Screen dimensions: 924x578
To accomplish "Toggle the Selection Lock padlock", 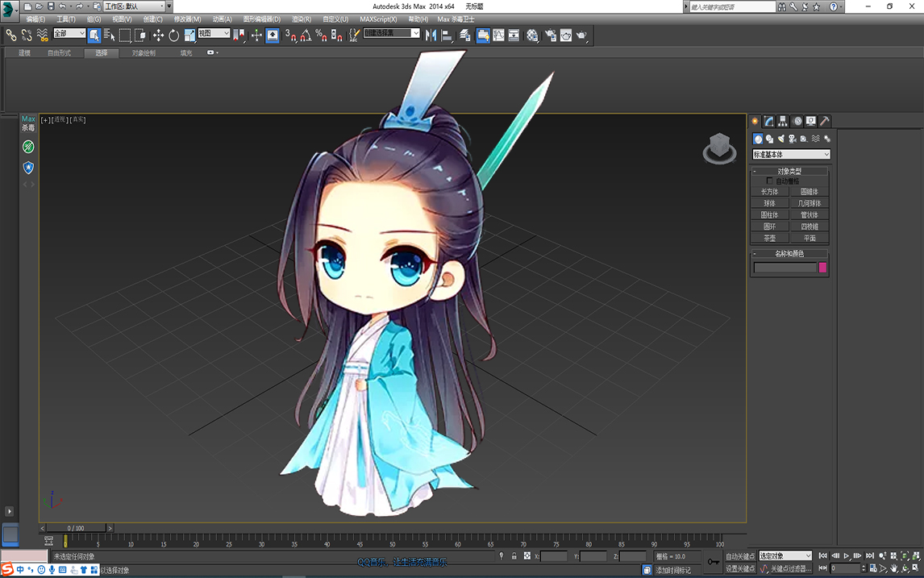I will point(514,555).
